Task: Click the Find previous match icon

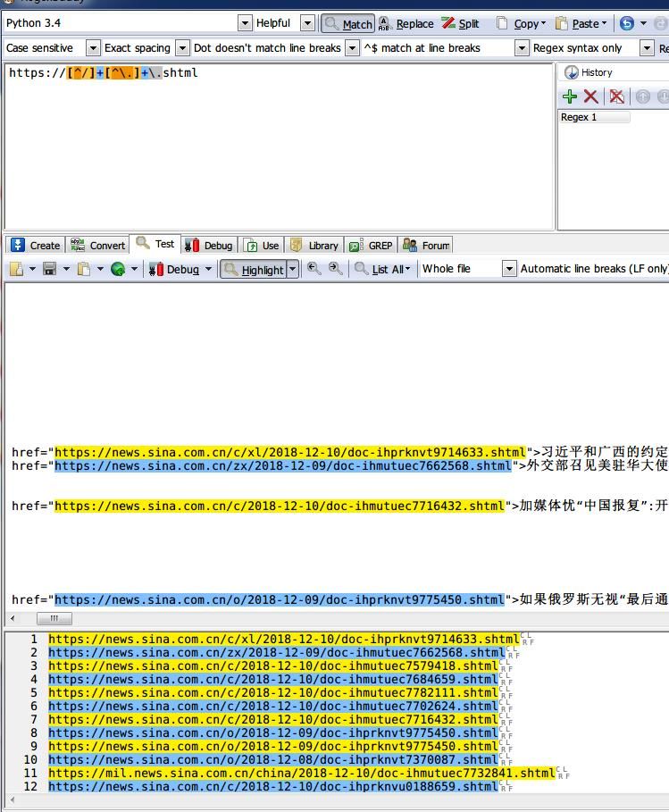Action: pyautogui.click(x=314, y=268)
